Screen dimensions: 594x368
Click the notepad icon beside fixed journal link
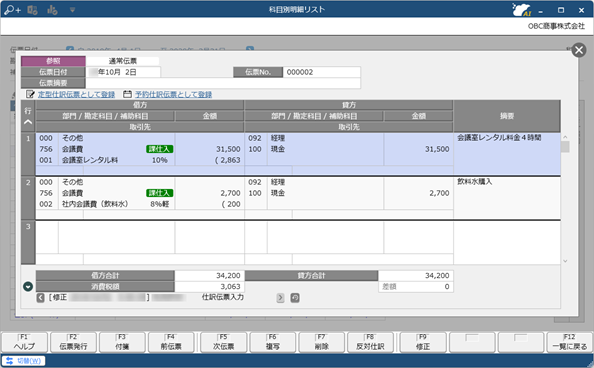[30, 94]
